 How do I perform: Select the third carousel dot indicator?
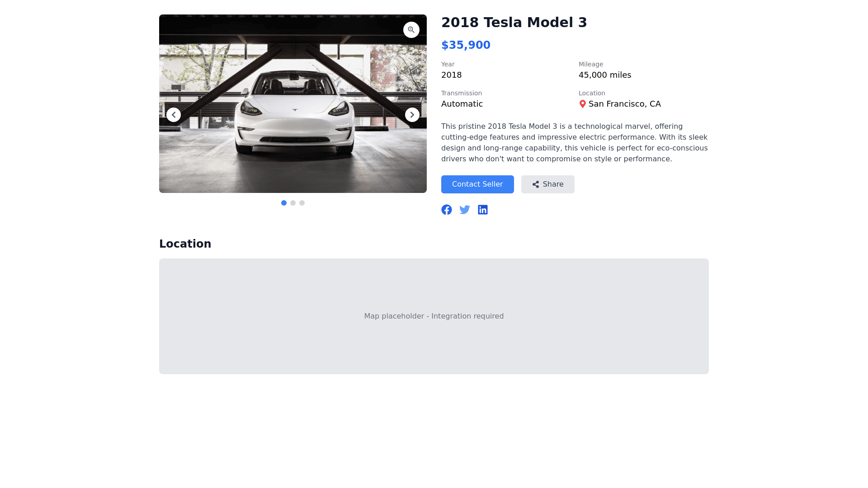click(x=302, y=203)
